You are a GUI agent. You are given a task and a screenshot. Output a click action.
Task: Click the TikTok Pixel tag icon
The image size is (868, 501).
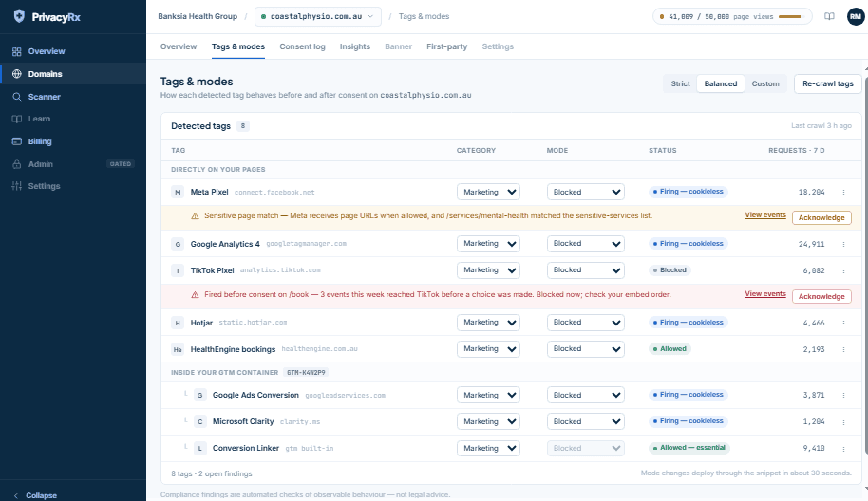point(178,270)
